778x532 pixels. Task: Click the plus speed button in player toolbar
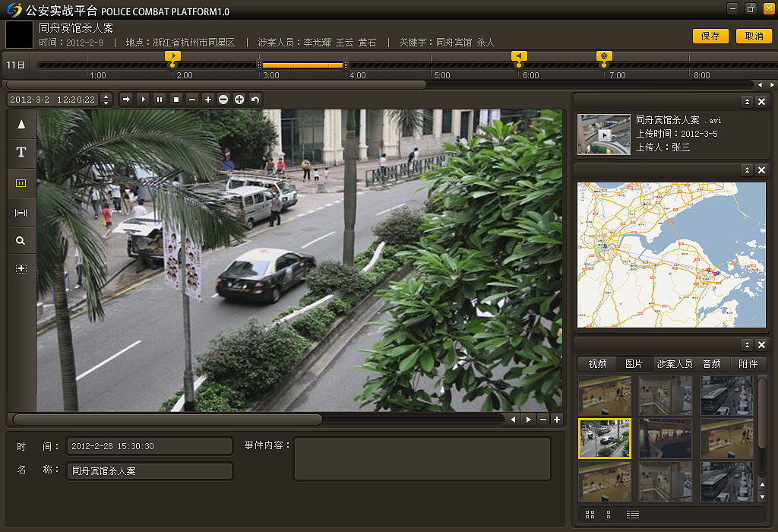point(208,100)
